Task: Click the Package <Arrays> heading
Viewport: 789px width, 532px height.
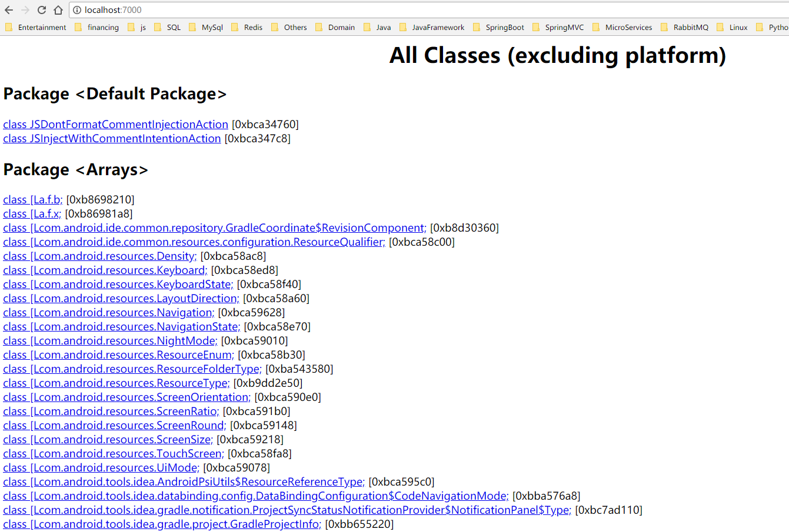Action: [75, 170]
